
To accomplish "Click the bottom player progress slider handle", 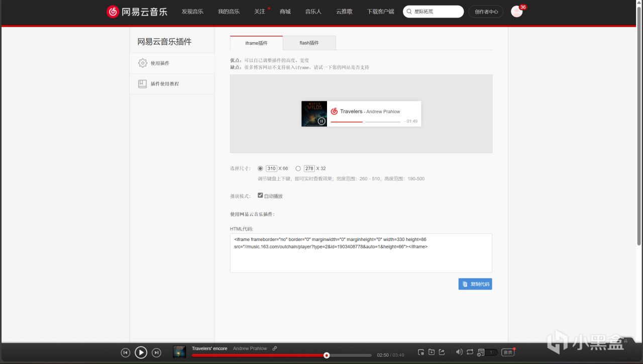I will tap(327, 355).
